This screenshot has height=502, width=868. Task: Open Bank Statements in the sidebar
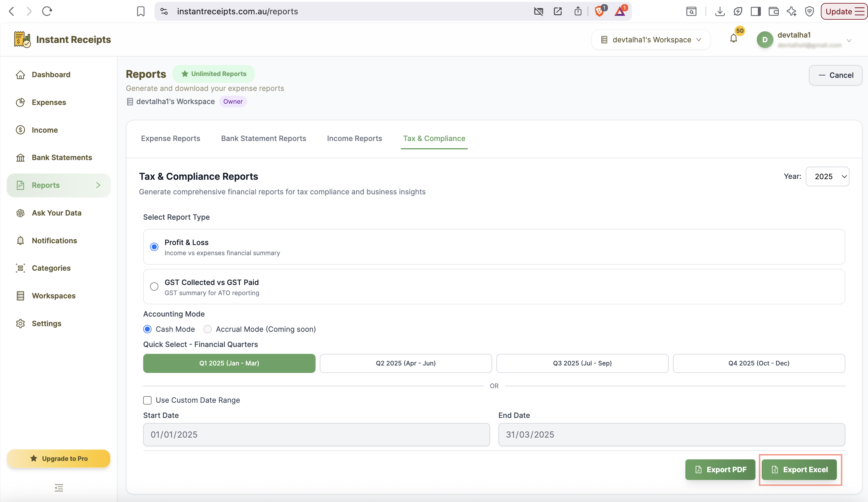click(58, 157)
